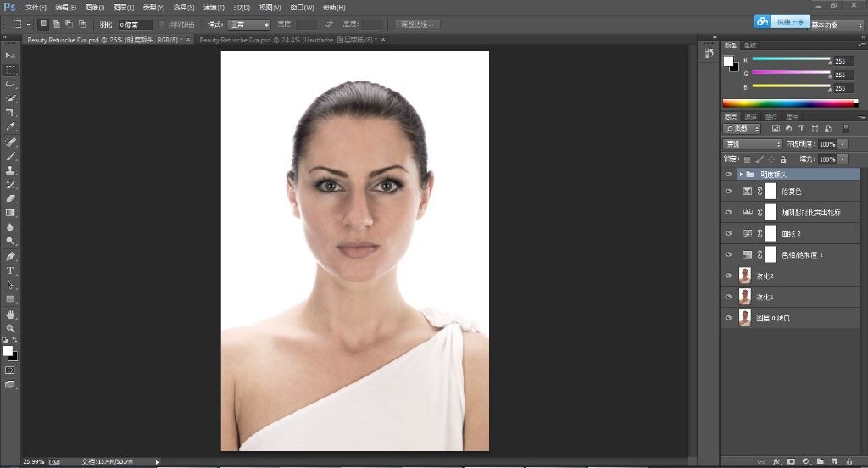868x468 pixels.
Task: Add a layer mask from panel bottom
Action: (791, 461)
